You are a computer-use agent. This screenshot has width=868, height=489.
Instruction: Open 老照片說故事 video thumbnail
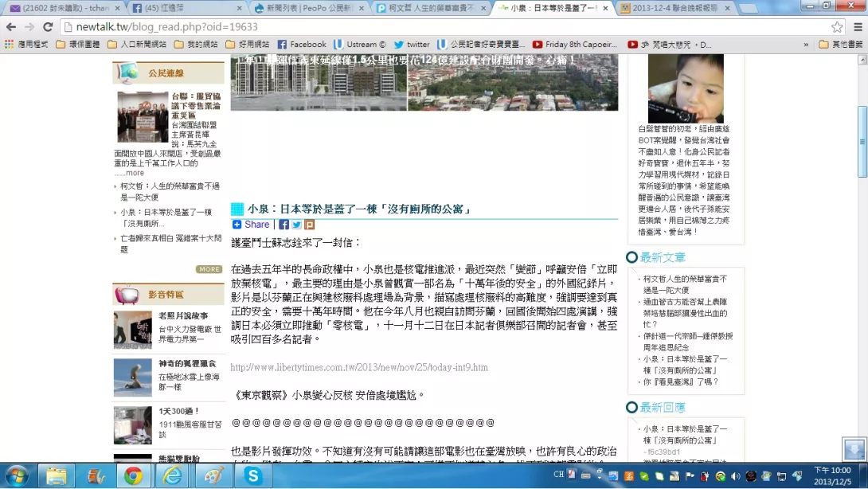coord(132,330)
